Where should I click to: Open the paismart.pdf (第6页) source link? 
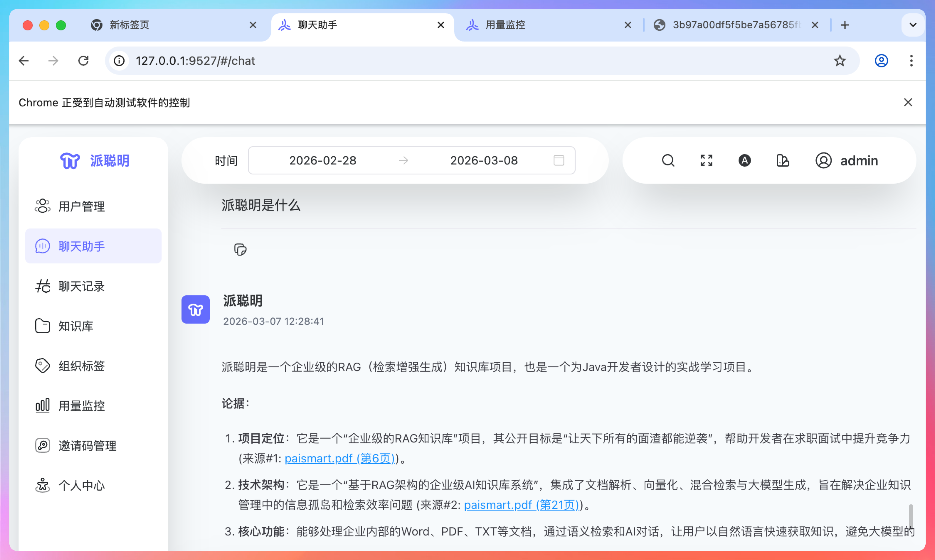click(x=339, y=458)
